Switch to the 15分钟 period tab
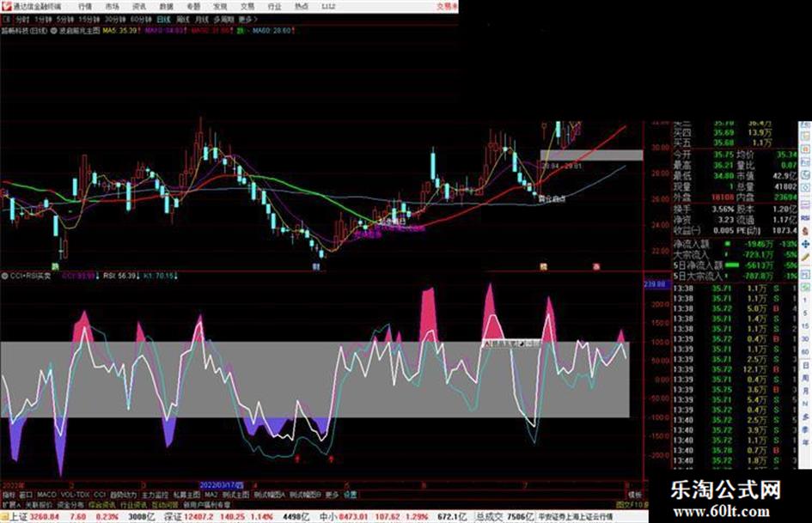Screen dimensions: 812x523 pos(89,19)
